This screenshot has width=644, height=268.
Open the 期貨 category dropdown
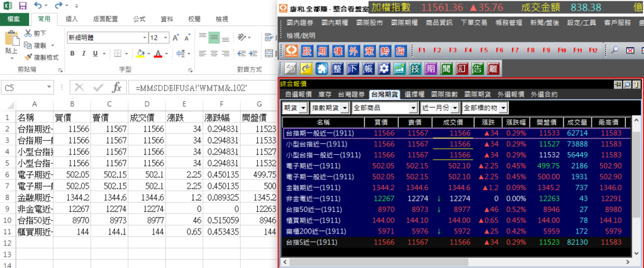point(304,108)
